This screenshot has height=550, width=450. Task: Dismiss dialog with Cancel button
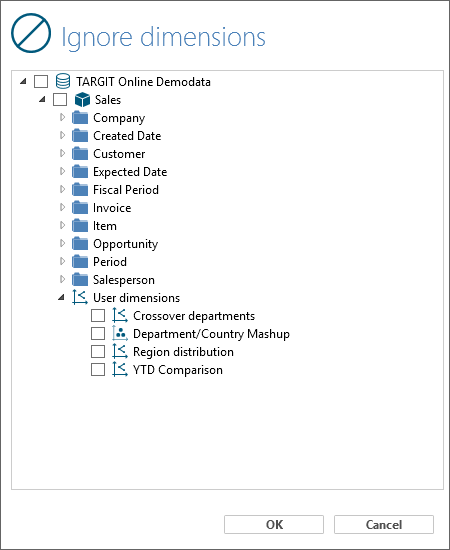tap(384, 524)
